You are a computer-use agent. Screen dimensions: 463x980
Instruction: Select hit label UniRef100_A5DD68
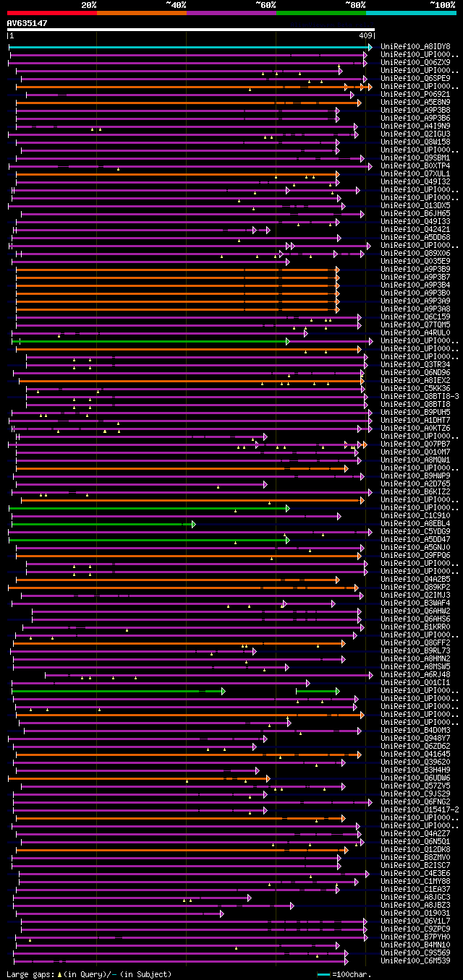click(417, 238)
